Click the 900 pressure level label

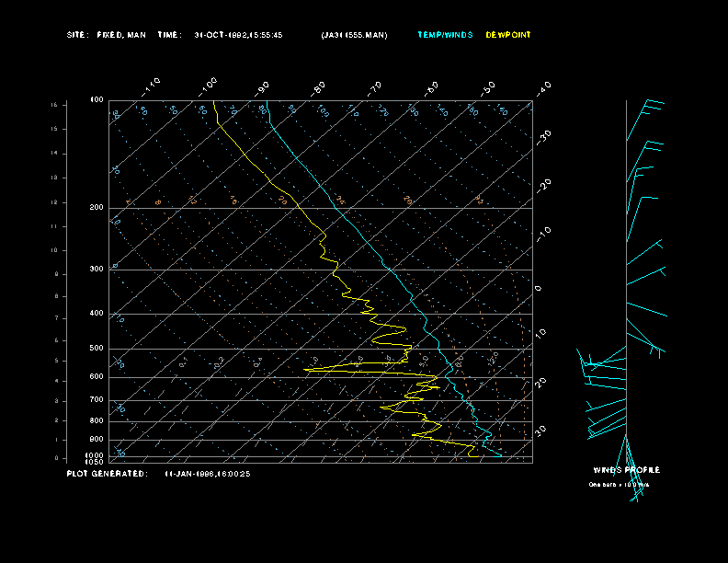[x=97, y=439]
